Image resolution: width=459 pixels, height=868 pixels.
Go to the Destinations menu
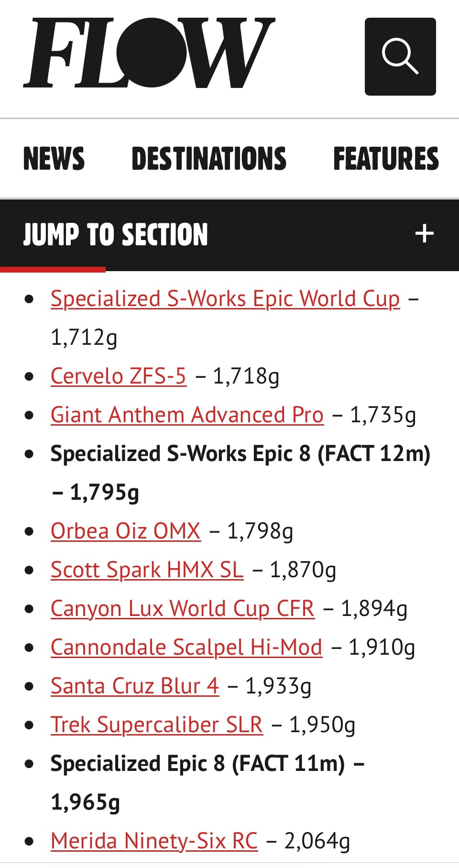point(209,159)
